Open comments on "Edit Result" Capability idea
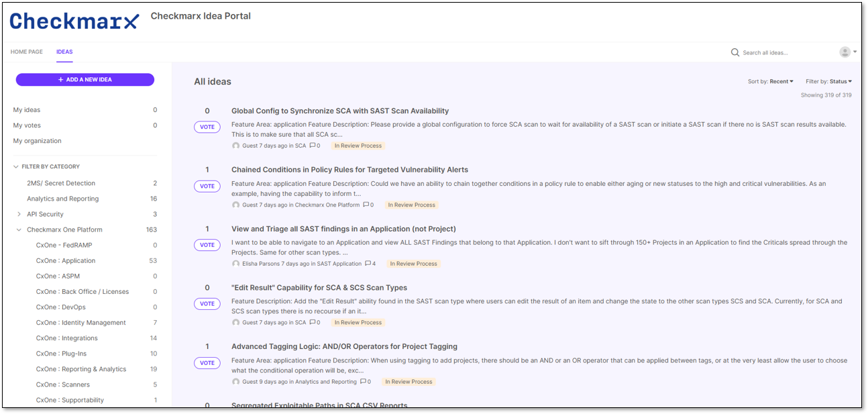868x414 pixels. coord(315,323)
